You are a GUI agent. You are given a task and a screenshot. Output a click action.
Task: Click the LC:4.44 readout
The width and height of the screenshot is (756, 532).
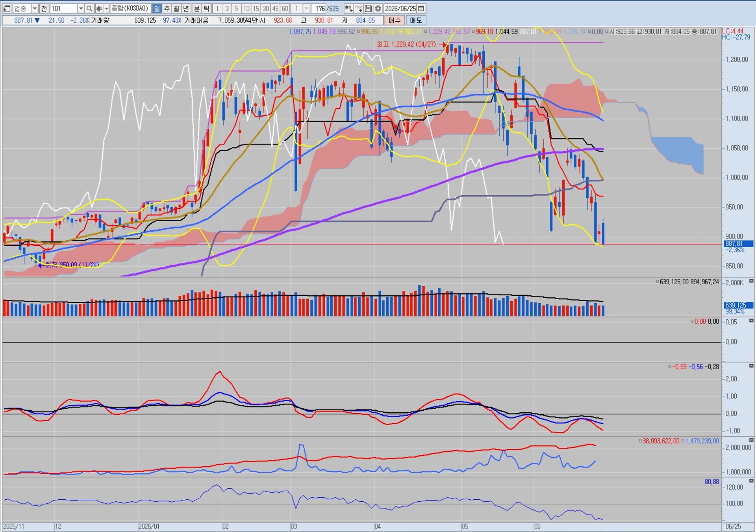click(x=733, y=31)
